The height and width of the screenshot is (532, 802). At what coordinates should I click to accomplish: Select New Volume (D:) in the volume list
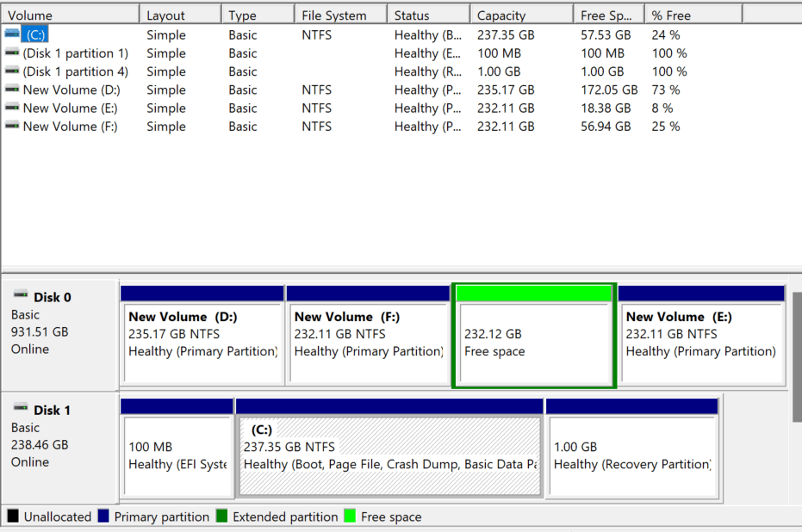tap(71, 90)
